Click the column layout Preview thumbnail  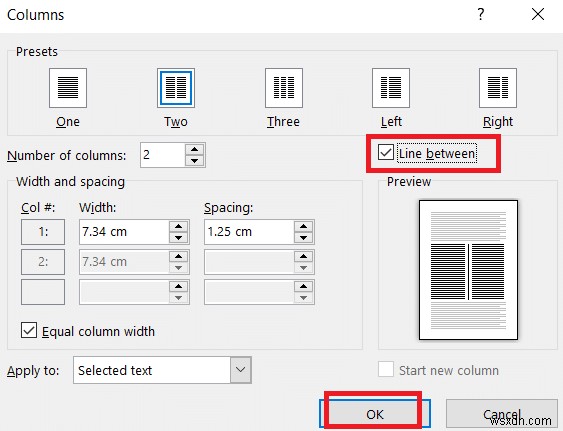pos(468,270)
